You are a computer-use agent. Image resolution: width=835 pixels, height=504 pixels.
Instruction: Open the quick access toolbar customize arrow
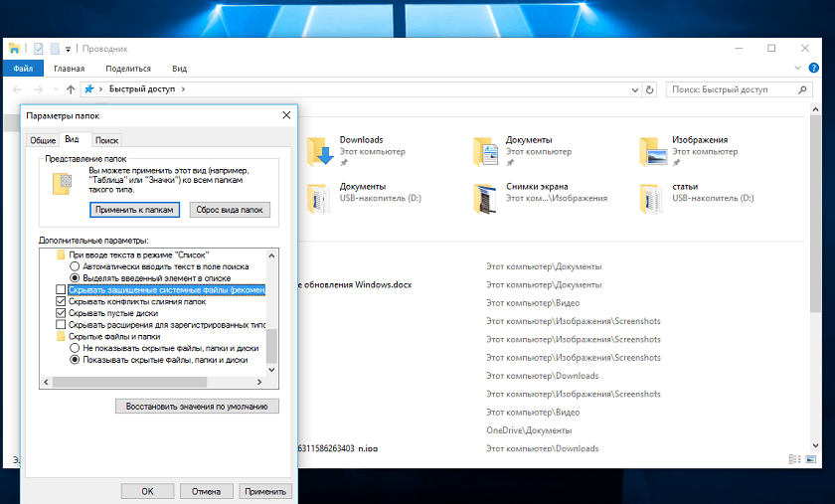(x=69, y=49)
